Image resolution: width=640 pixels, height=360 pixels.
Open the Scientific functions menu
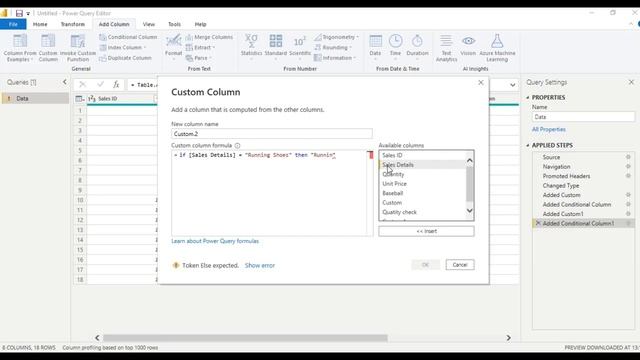300,48
